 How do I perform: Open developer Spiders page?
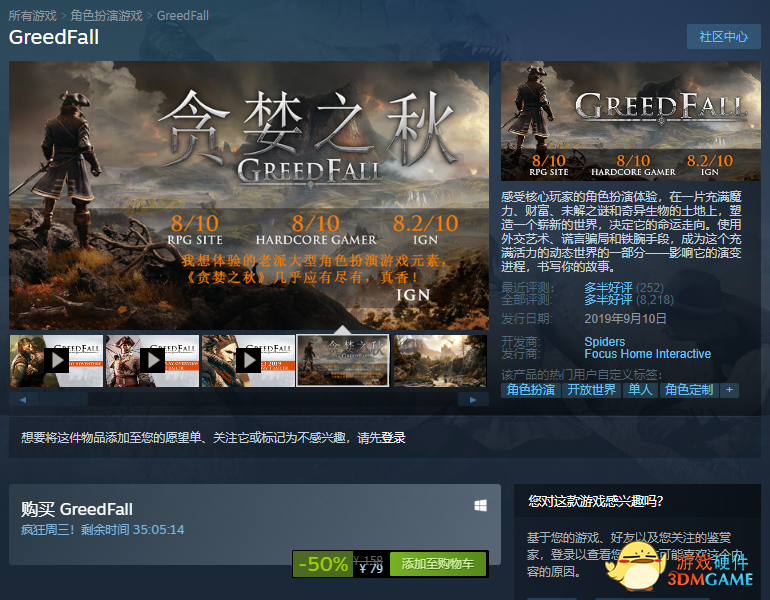[x=604, y=342]
